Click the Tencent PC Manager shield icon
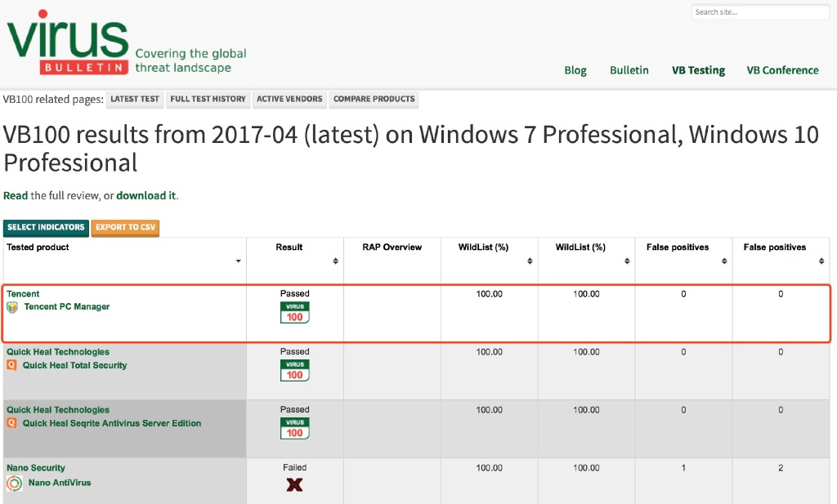This screenshot has height=504, width=837. click(x=12, y=307)
